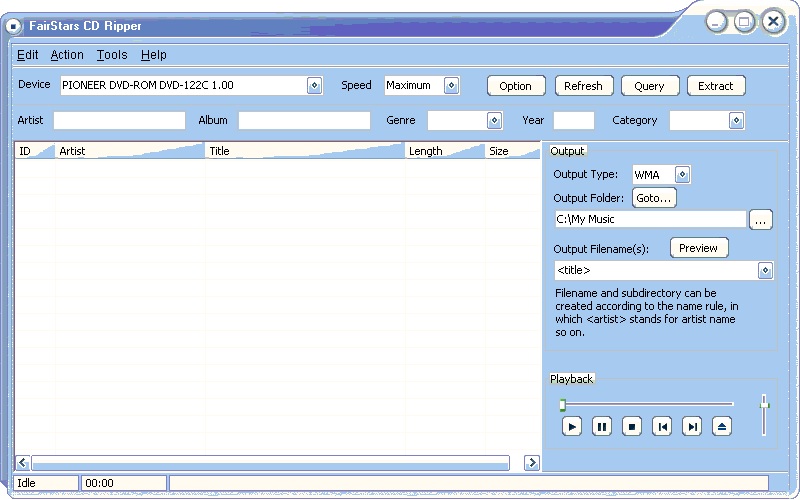Image resolution: width=800 pixels, height=500 pixels.
Task: Adjust the vertical volume slider
Action: [765, 403]
